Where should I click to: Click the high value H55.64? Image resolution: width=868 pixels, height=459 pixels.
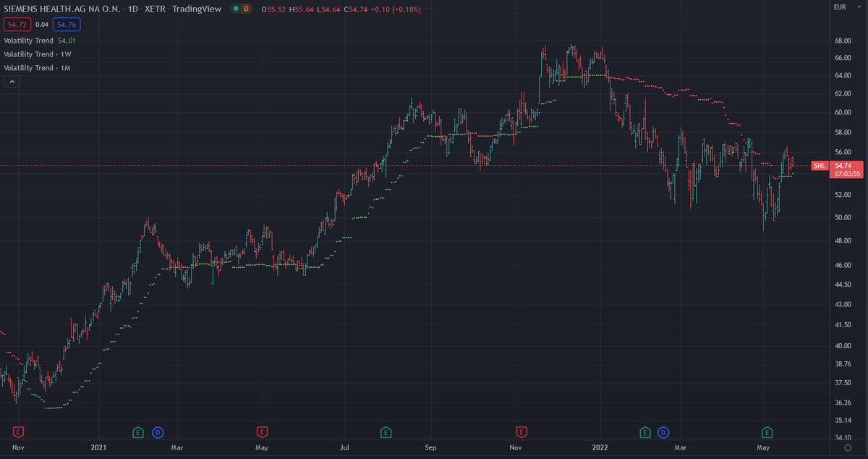[303, 9]
